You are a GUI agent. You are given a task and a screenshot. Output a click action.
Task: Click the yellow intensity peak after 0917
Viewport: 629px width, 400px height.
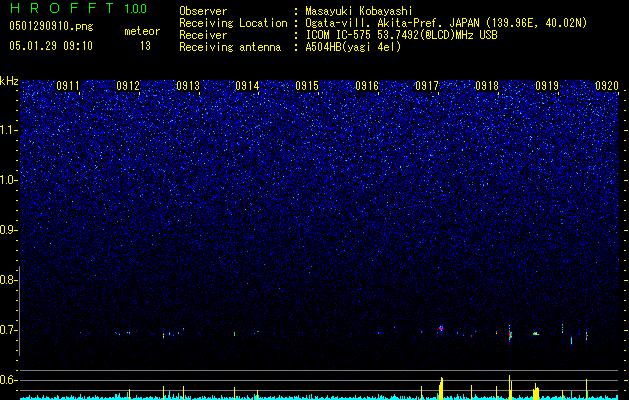click(441, 387)
